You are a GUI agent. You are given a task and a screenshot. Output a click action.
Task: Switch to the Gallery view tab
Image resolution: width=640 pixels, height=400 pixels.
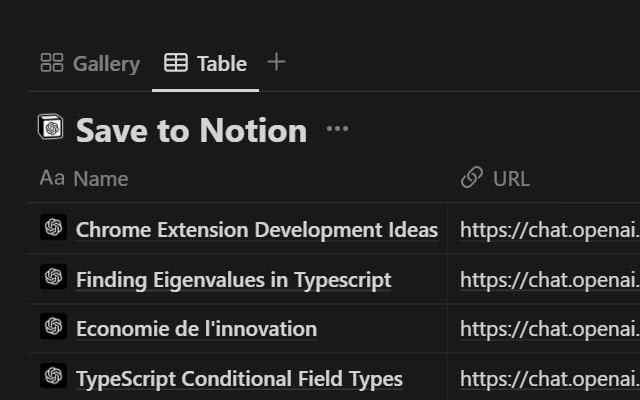(90, 64)
